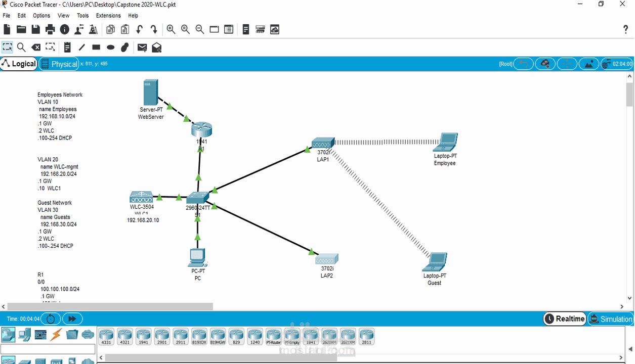
Task: Open the File menu
Action: click(x=7, y=16)
